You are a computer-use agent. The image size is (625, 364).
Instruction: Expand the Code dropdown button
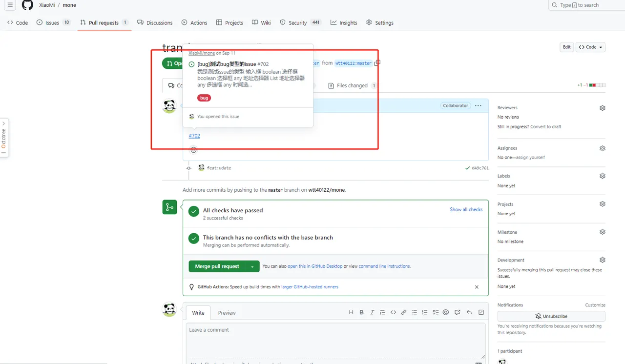click(x=591, y=47)
